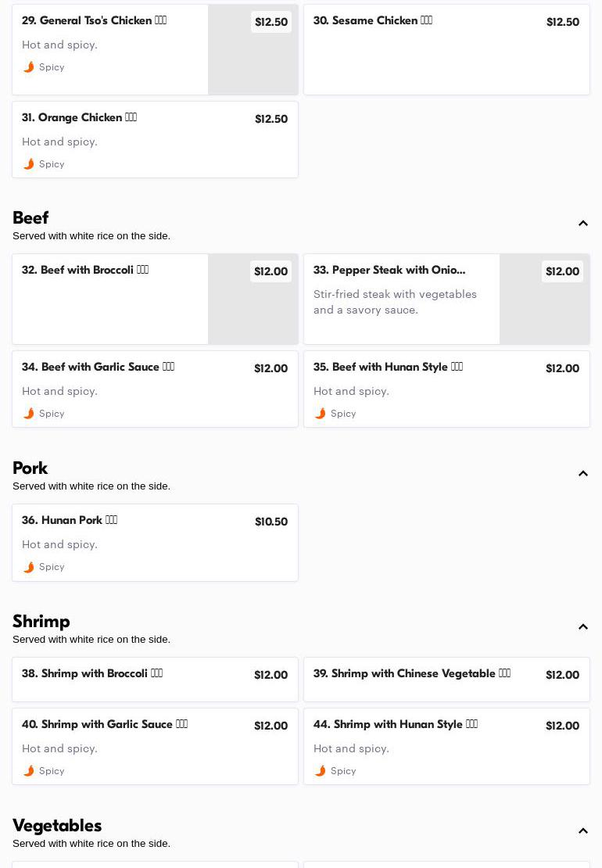
Task: Select 38. Shrimp with Broccoli item
Action: point(155,679)
